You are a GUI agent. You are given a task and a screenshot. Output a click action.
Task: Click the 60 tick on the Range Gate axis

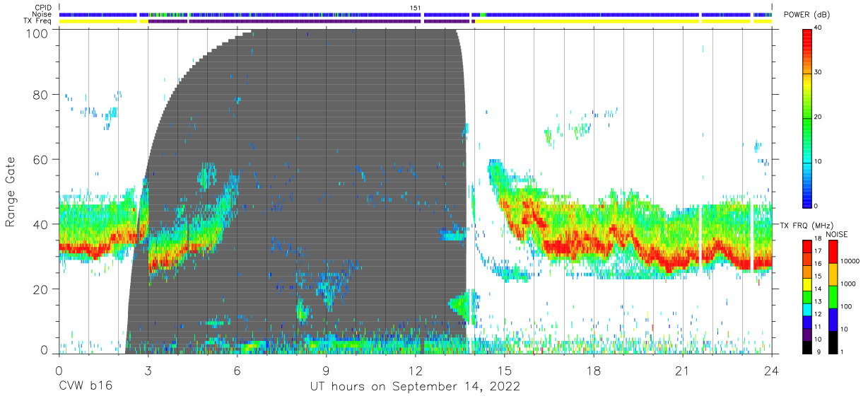[x=40, y=160]
